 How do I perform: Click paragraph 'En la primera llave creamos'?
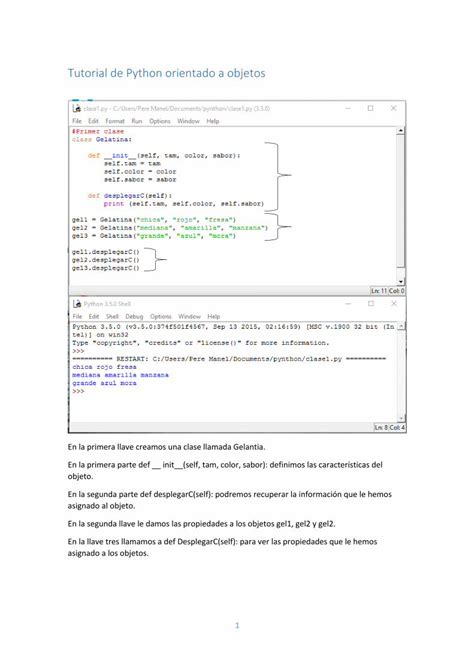166,447
